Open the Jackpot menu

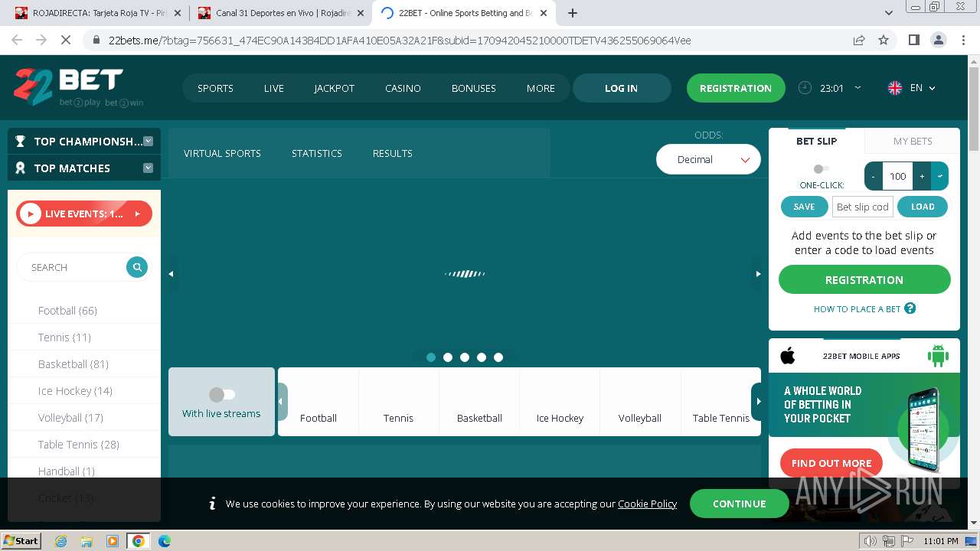point(335,88)
